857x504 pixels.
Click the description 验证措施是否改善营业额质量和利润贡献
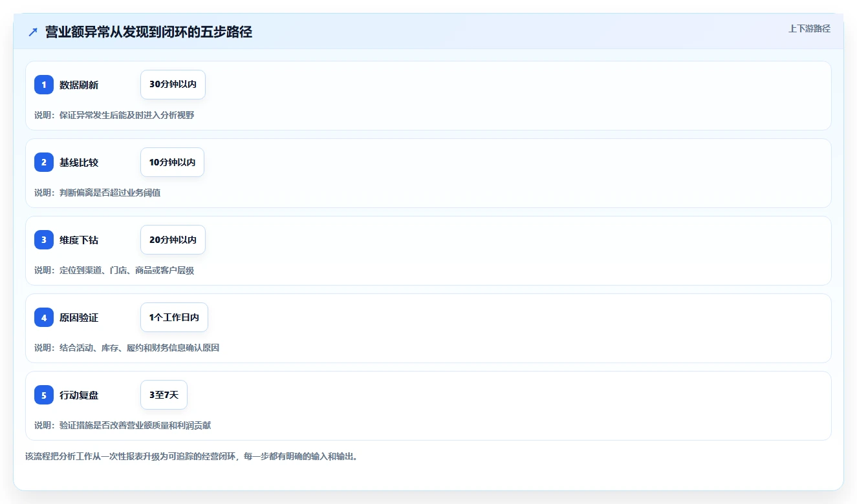pyautogui.click(x=135, y=425)
